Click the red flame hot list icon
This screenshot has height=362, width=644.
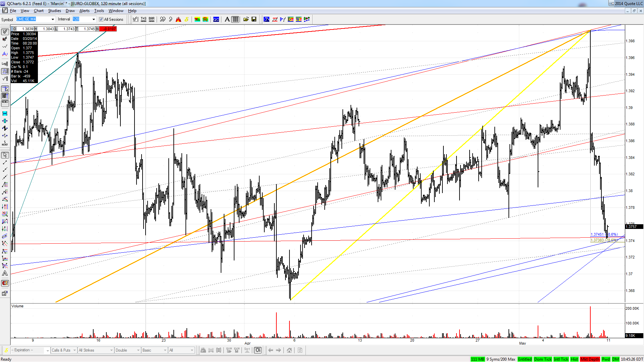pyautogui.click(x=178, y=19)
